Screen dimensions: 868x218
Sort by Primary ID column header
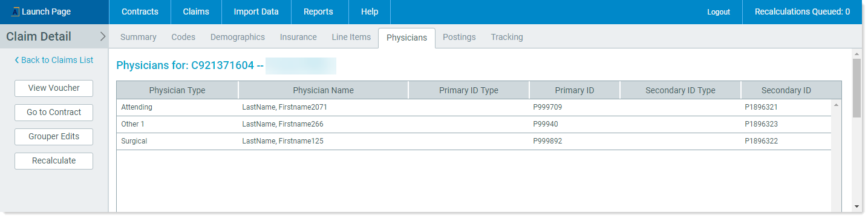tap(575, 90)
